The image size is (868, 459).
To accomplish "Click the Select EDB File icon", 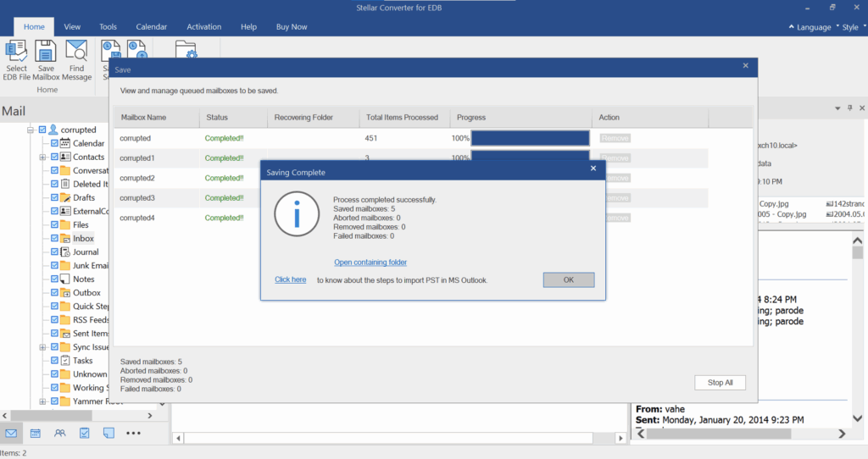I will point(16,51).
